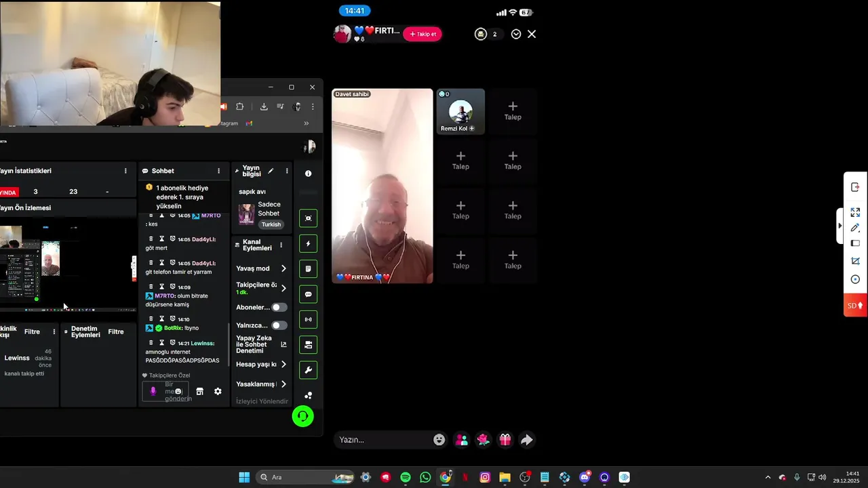Image resolution: width=868 pixels, height=488 pixels.
Task: Open Chrome downloads icon
Action: click(x=264, y=106)
